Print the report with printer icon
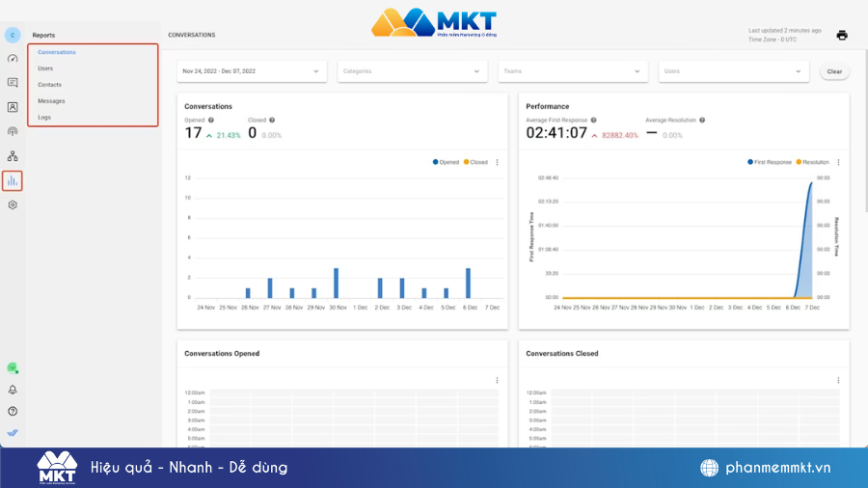868x488 pixels. tap(842, 36)
